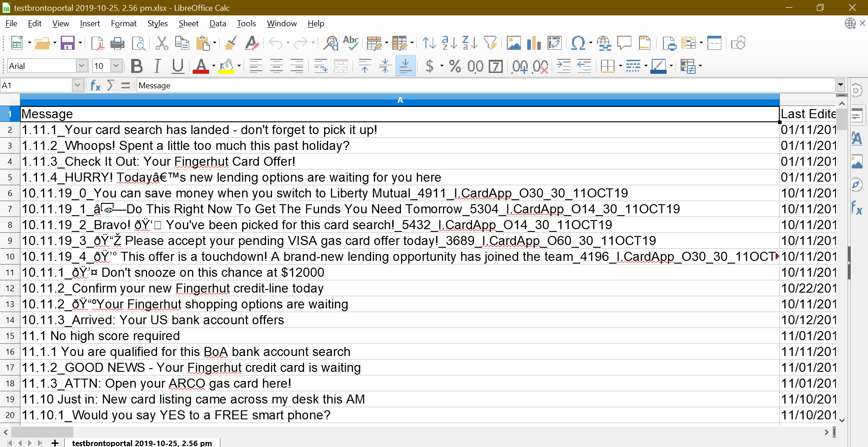
Task: Insert a chart
Action: [534, 43]
